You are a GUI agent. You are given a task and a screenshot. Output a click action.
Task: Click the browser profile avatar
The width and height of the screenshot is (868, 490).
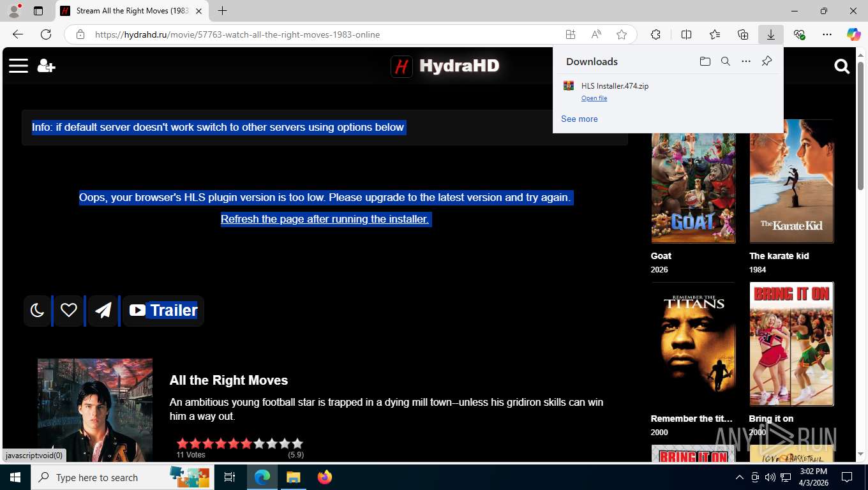click(13, 11)
